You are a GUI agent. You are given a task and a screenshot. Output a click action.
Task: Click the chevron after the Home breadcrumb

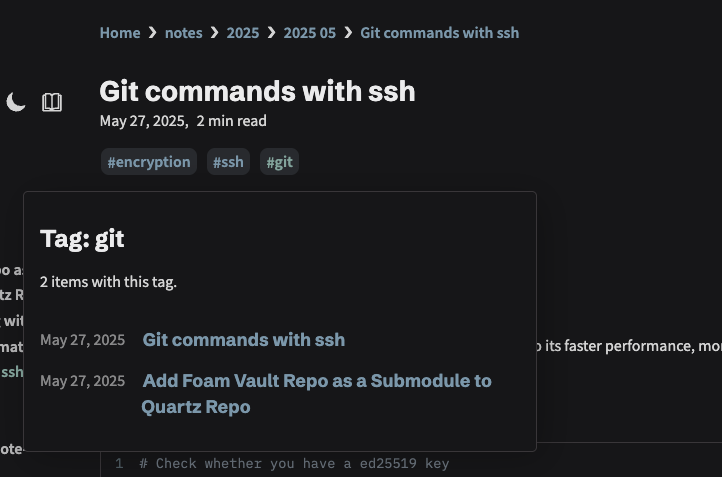[x=152, y=33]
